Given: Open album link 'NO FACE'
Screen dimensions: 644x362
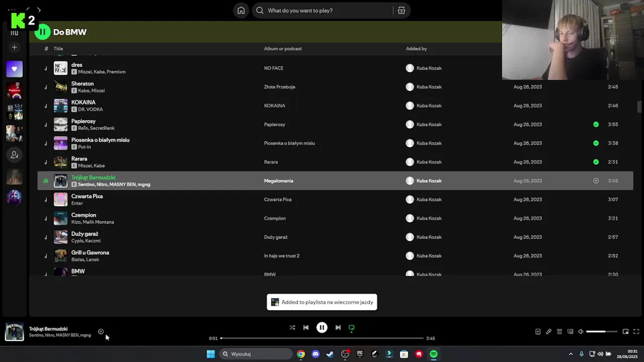Looking at the screenshot, I should 273,68.
